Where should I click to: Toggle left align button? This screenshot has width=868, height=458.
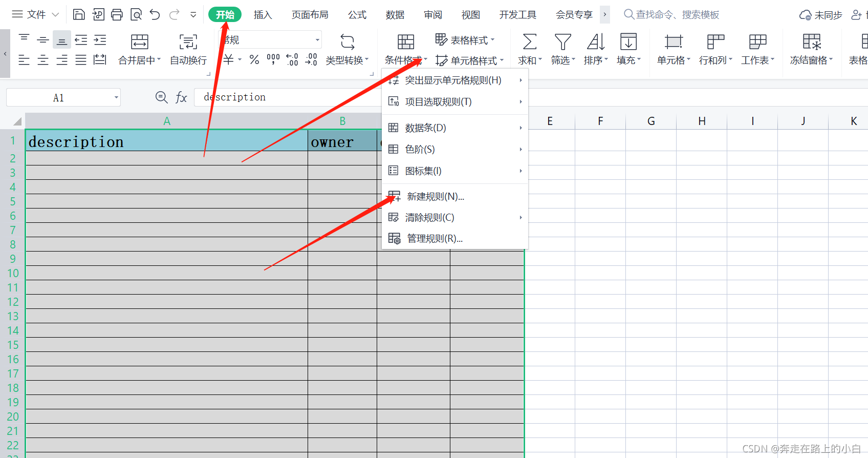24,60
